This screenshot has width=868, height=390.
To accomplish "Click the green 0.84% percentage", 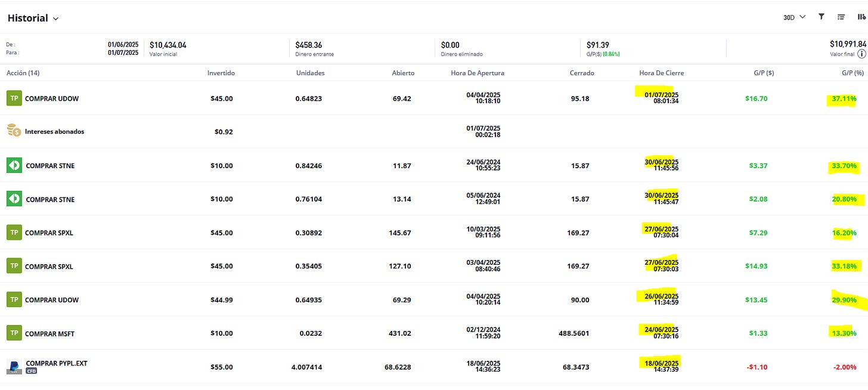I will tap(611, 54).
